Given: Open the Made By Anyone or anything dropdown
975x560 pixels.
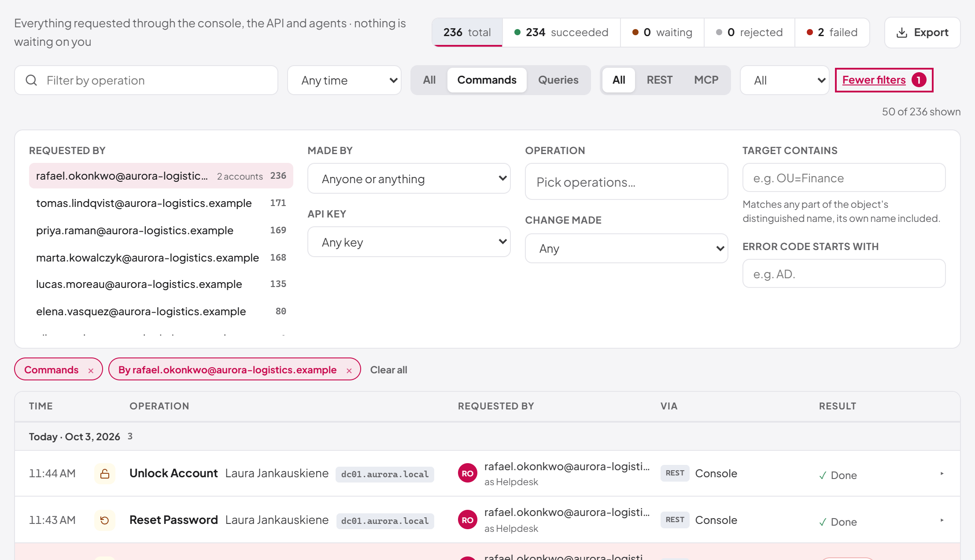Looking at the screenshot, I should point(409,179).
